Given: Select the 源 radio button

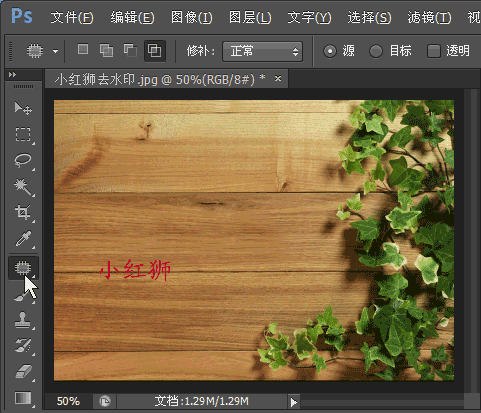Looking at the screenshot, I should coord(330,51).
